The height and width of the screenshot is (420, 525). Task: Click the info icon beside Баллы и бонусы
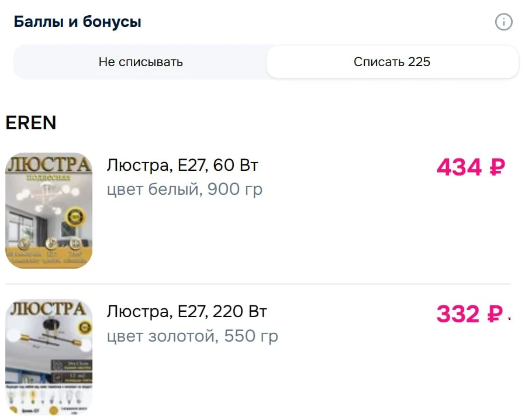pos(503,22)
